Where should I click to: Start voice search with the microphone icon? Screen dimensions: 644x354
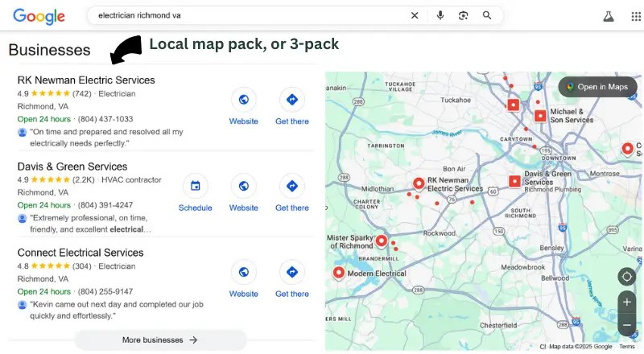click(x=440, y=15)
